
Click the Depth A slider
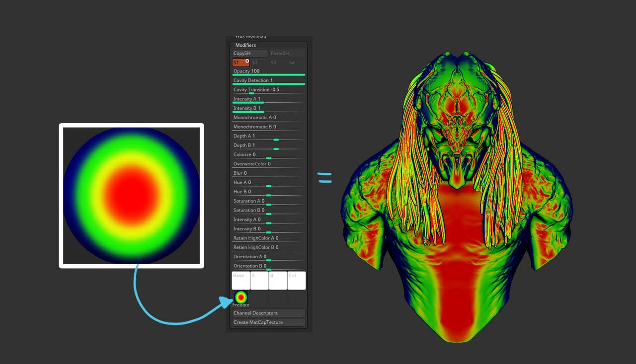click(269, 137)
